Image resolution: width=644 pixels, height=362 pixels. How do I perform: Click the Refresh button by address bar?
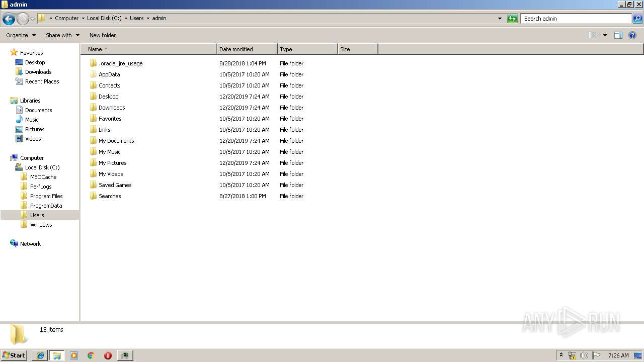(x=512, y=19)
